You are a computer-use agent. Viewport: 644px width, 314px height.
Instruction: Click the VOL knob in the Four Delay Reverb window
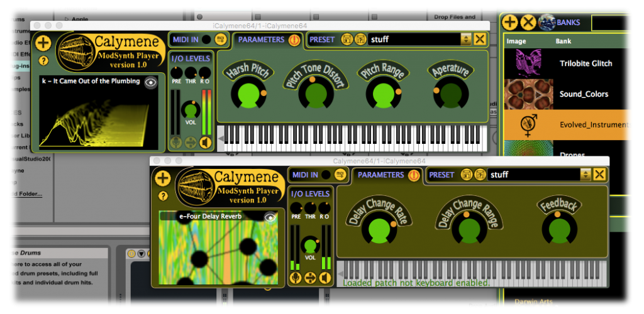[310, 245]
